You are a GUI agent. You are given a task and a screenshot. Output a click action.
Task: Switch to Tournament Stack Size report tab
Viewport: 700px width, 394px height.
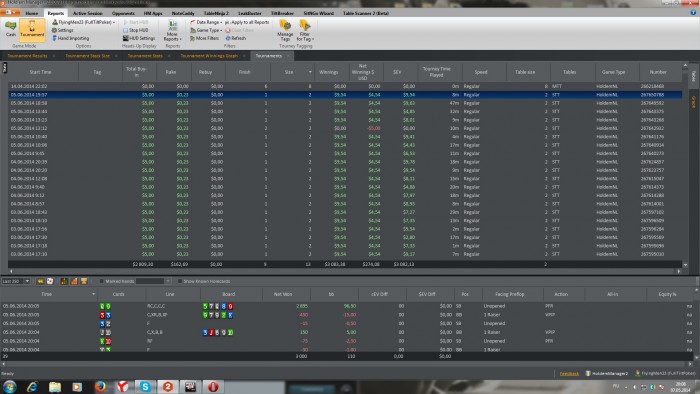pos(88,56)
